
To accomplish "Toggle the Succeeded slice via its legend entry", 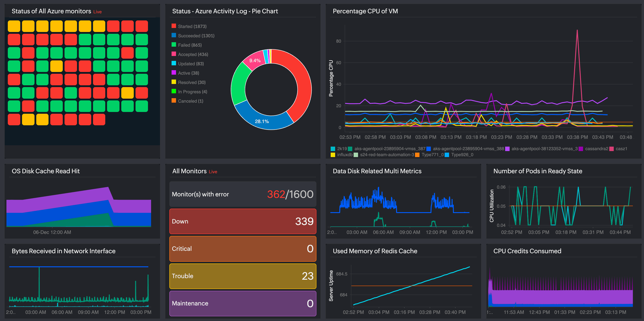I will click(174, 36).
